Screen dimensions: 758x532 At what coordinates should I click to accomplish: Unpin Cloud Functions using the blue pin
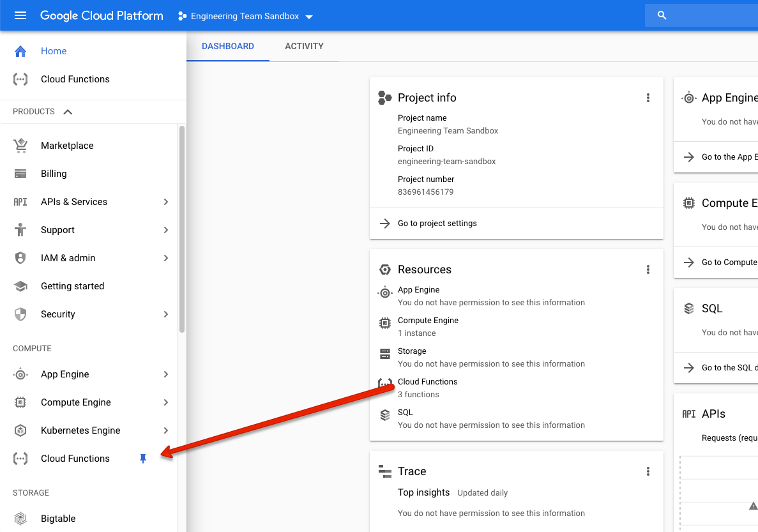(x=142, y=459)
